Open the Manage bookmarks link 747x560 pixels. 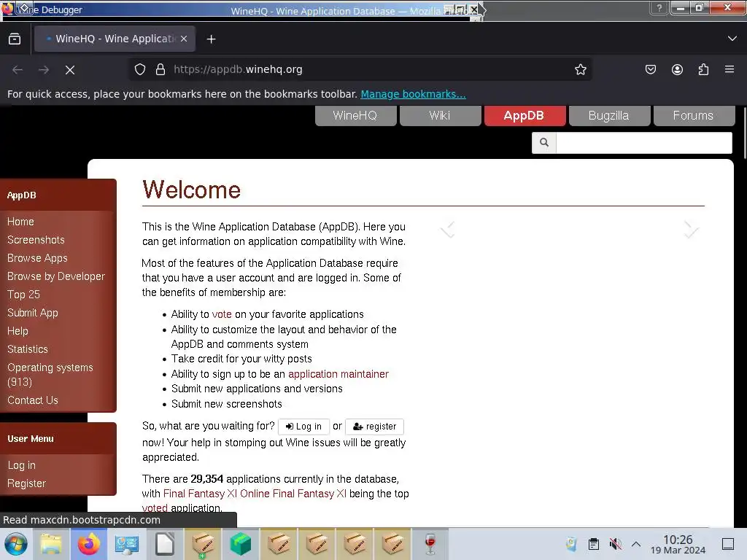point(413,94)
